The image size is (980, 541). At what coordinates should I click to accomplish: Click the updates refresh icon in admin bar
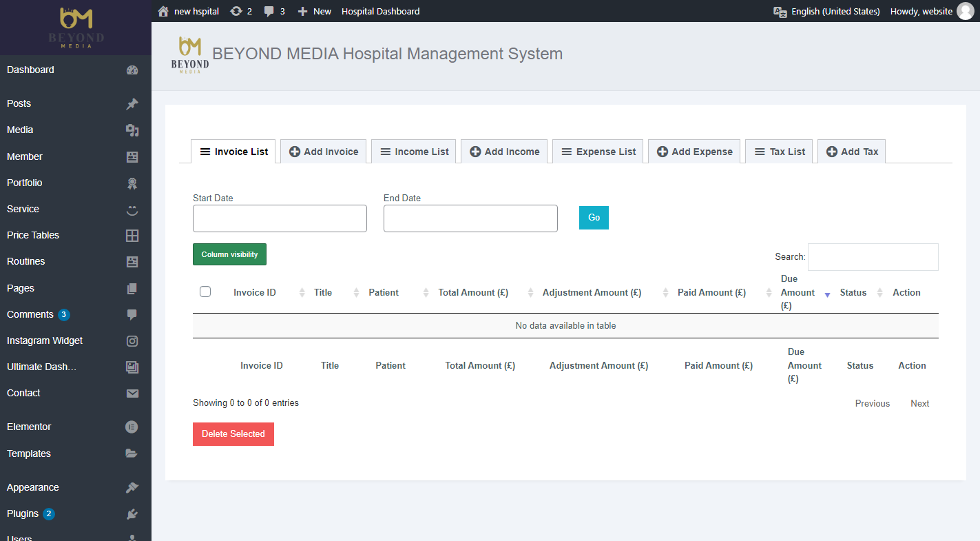coord(236,11)
